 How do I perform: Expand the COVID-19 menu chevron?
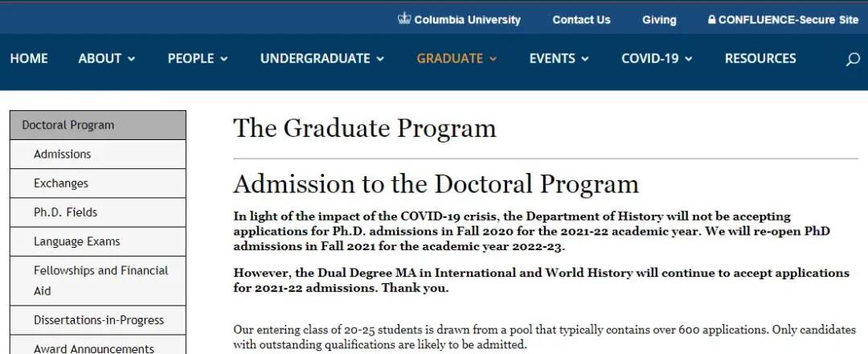(x=689, y=59)
